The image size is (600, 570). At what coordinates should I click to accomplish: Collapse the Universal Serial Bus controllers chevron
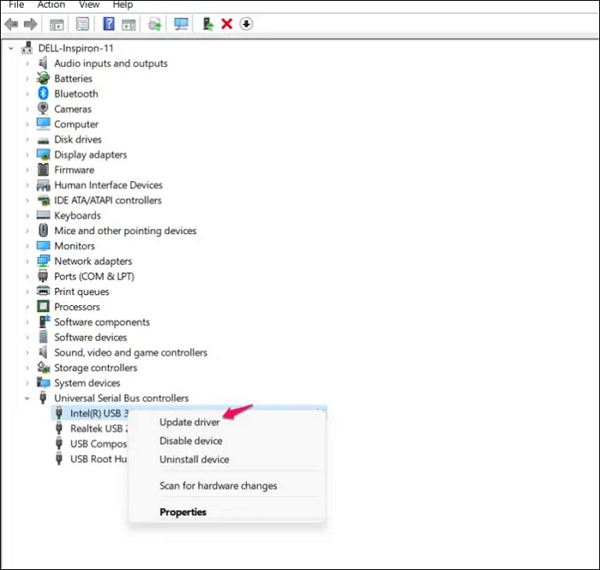click(x=27, y=398)
